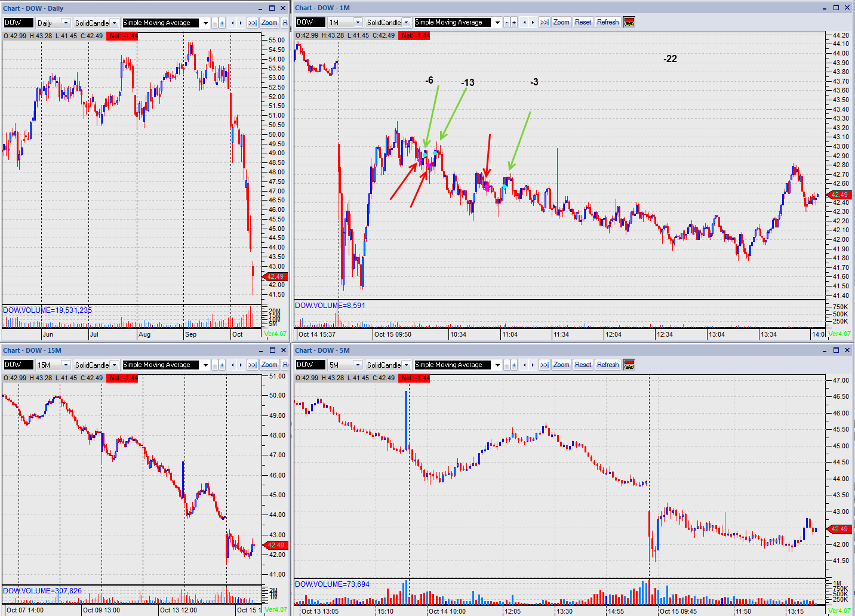Jump to latest bar in 1M chart
Image resolution: width=855 pixels, height=616 pixels.
pyautogui.click(x=545, y=22)
